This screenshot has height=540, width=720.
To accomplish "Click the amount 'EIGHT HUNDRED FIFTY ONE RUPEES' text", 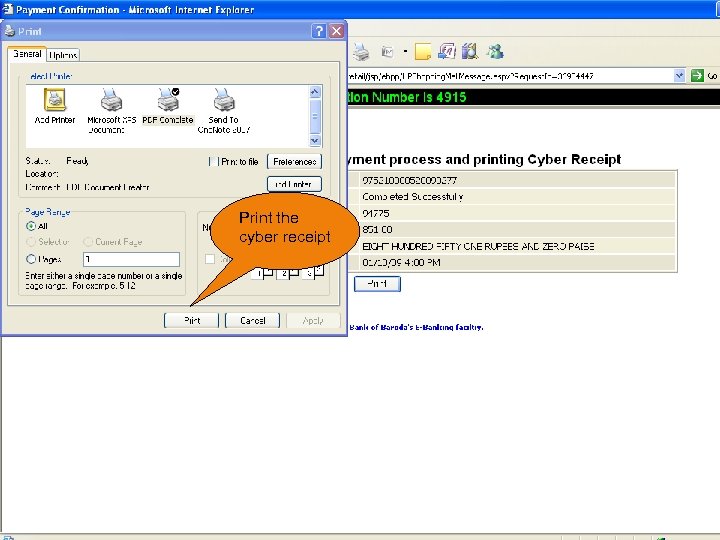I will pyautogui.click(x=478, y=247).
